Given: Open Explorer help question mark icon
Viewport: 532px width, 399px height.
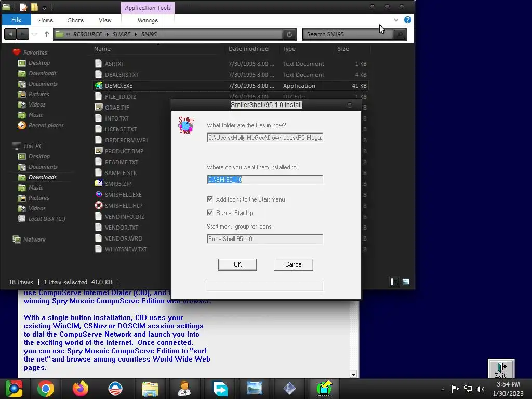Looking at the screenshot, I should coord(407,20).
